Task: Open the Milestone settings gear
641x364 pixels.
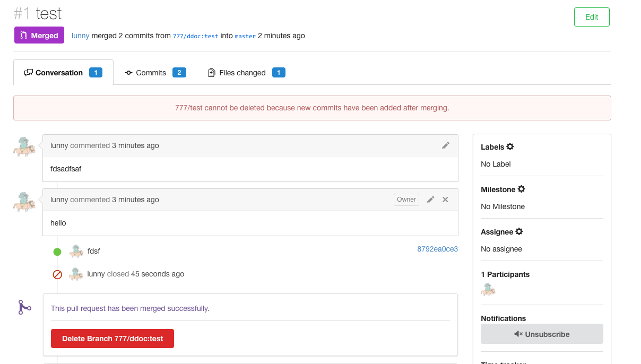Action: coord(523,189)
